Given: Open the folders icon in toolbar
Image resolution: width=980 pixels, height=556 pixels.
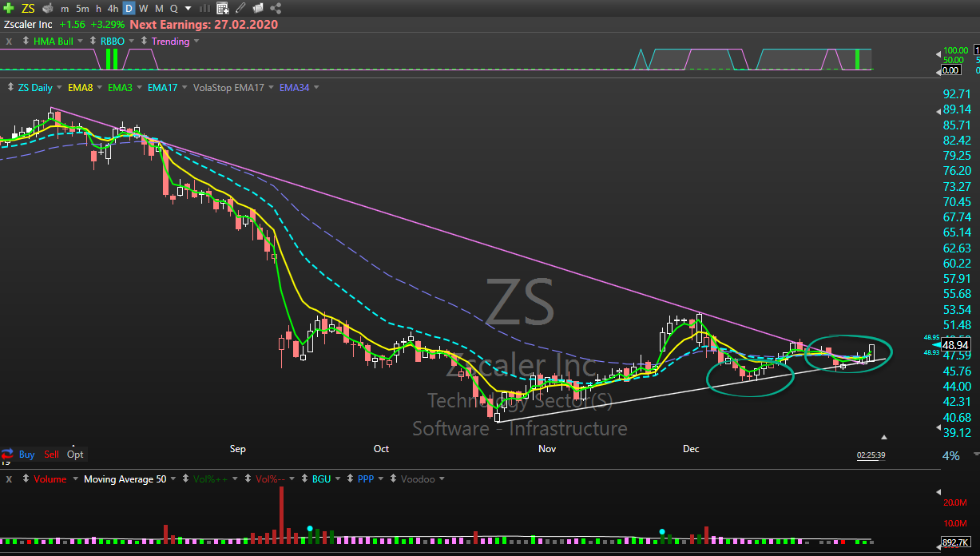Looking at the screenshot, I should (x=258, y=8).
